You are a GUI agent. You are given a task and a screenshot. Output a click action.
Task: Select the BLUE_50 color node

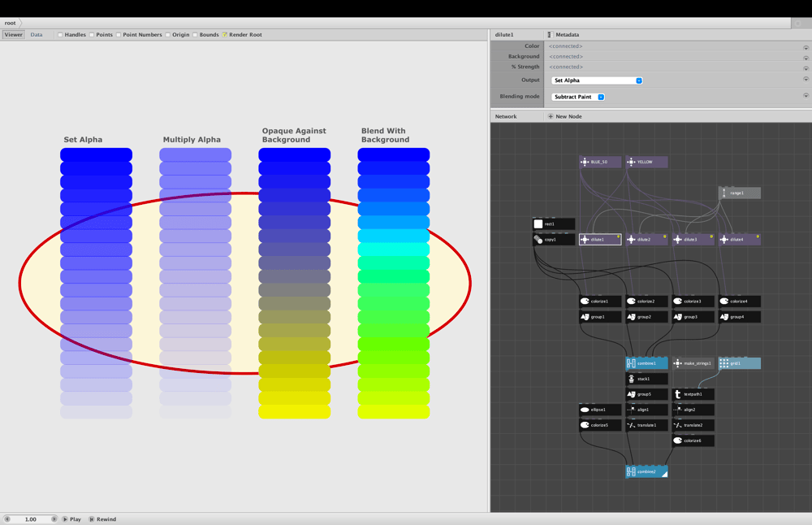[x=600, y=163]
